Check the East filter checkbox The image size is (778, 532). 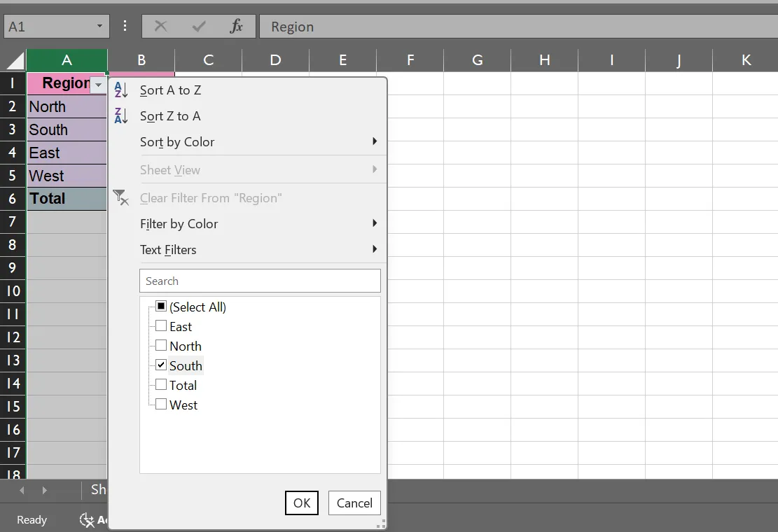pos(161,325)
